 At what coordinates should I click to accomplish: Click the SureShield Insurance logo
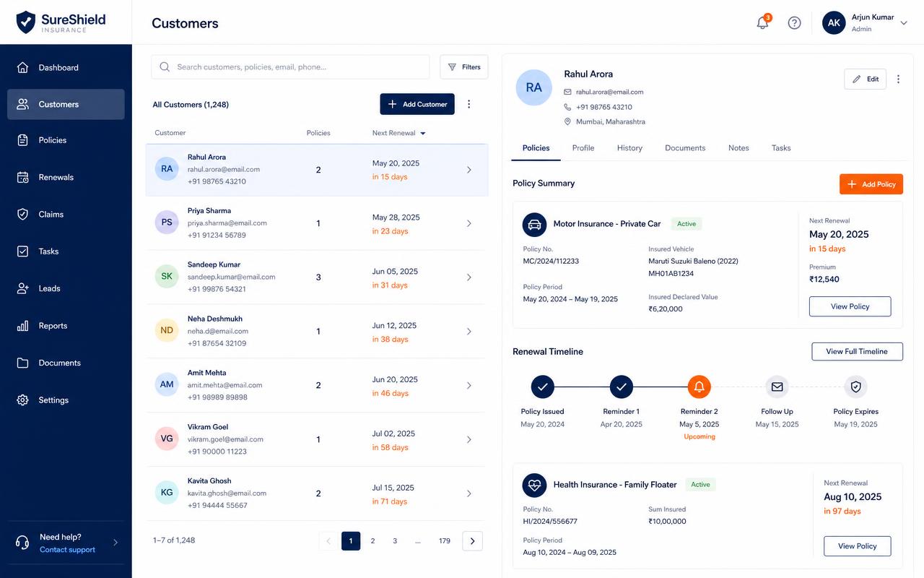[61, 22]
